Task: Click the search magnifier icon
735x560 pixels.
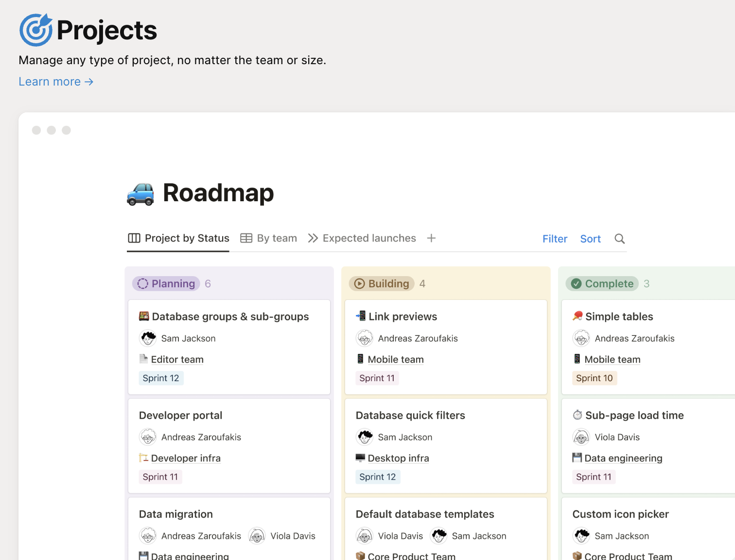Action: pyautogui.click(x=619, y=239)
